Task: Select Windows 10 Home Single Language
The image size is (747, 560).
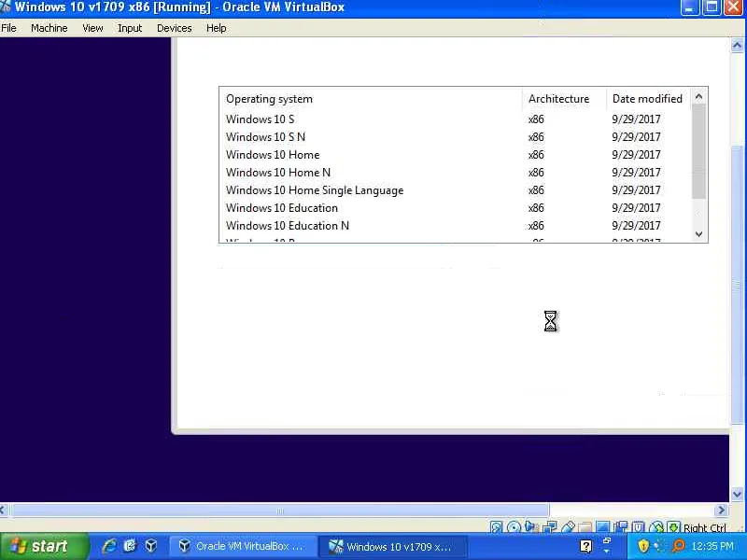Action: pyautogui.click(x=456, y=190)
